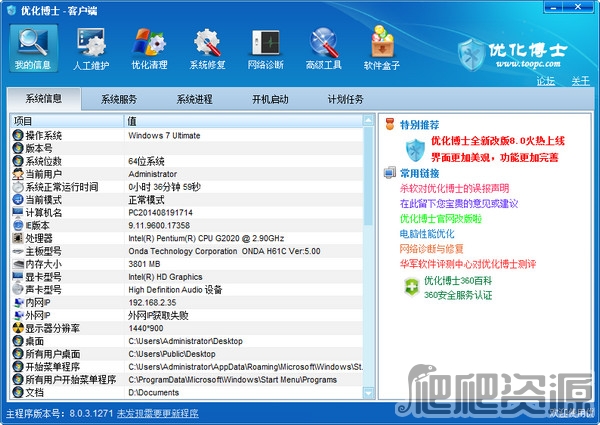600x425 pixels.
Task: Switch to the 系统进程 tab
Action: (194, 100)
